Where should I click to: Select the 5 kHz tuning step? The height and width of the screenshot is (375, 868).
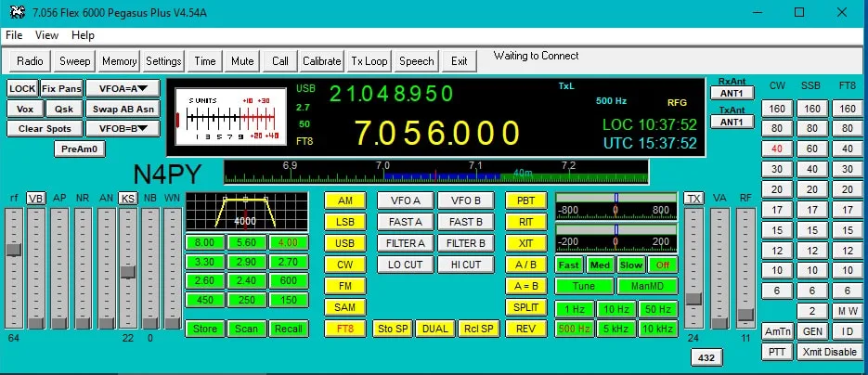616,329
